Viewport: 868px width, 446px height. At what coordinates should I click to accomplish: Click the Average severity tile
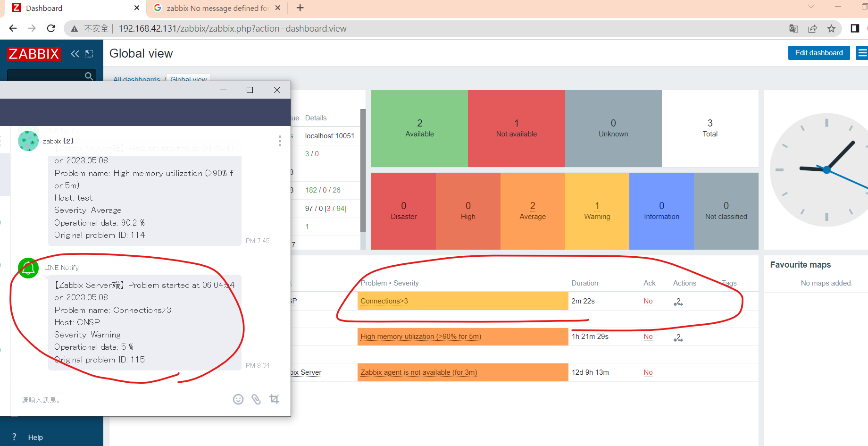coord(533,211)
